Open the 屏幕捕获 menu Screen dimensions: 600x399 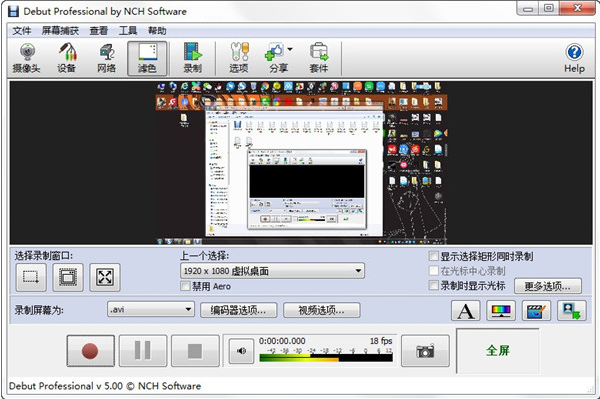coord(60,31)
